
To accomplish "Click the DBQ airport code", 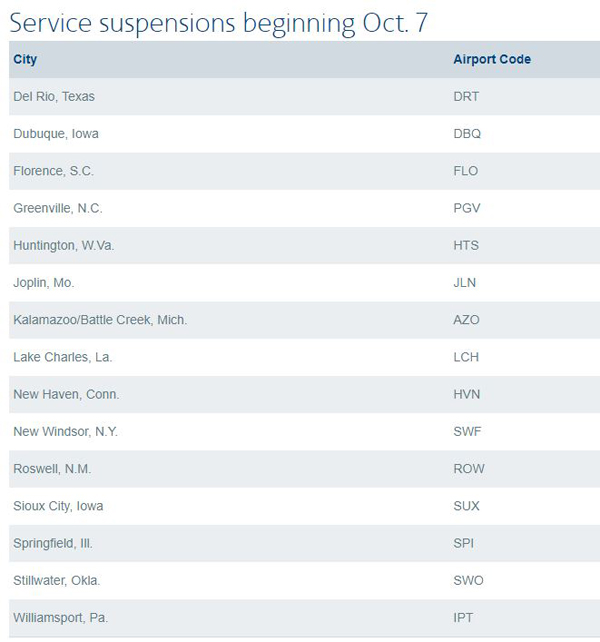I will pos(467,134).
